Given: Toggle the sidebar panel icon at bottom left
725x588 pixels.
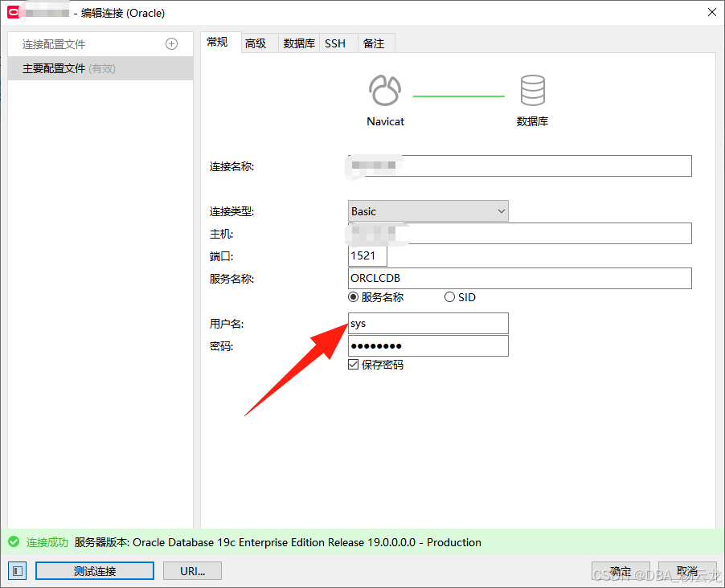Looking at the screenshot, I should [18, 571].
